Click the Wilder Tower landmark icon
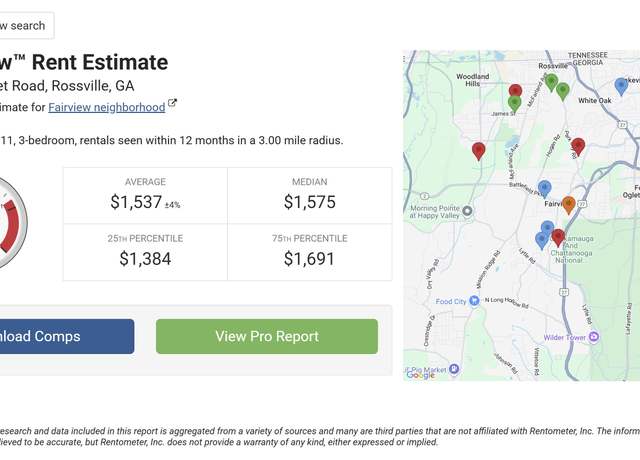The width and height of the screenshot is (640, 460). pyautogui.click(x=595, y=337)
